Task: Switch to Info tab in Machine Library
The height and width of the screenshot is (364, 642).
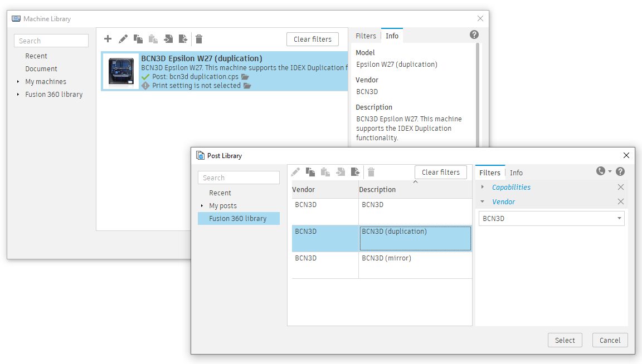Action: click(x=392, y=36)
